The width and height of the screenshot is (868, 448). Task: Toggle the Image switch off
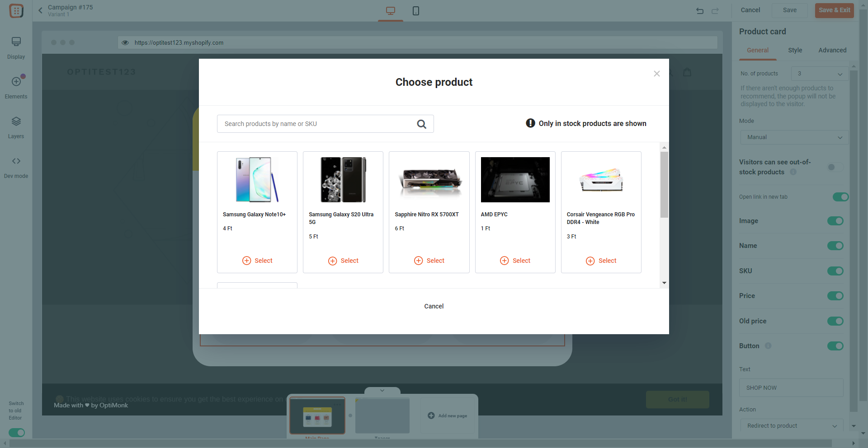pyautogui.click(x=835, y=221)
